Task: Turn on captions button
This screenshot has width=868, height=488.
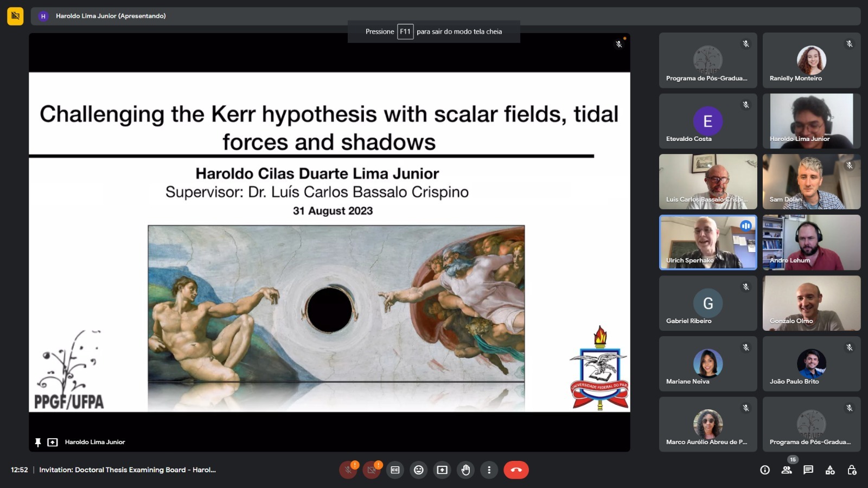Action: (x=395, y=470)
